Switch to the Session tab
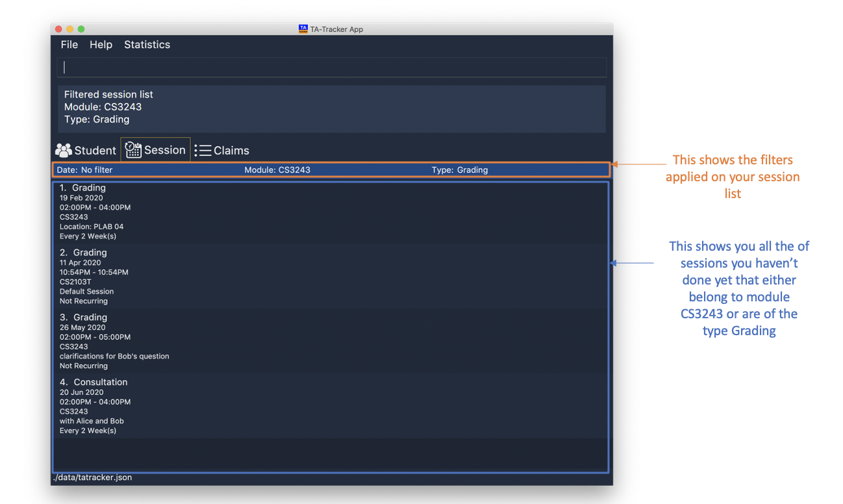Viewport: 843px width, 504px height. point(155,150)
